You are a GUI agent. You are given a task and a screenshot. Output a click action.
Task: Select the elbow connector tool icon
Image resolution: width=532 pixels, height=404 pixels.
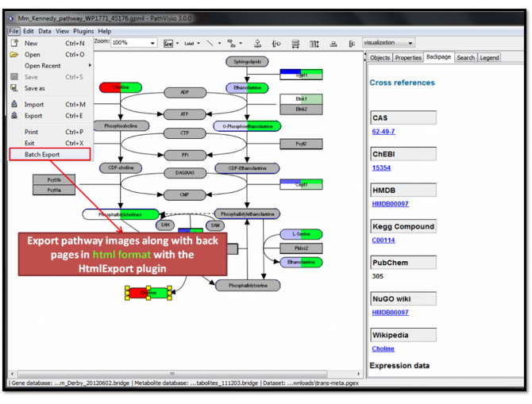[x=230, y=43]
